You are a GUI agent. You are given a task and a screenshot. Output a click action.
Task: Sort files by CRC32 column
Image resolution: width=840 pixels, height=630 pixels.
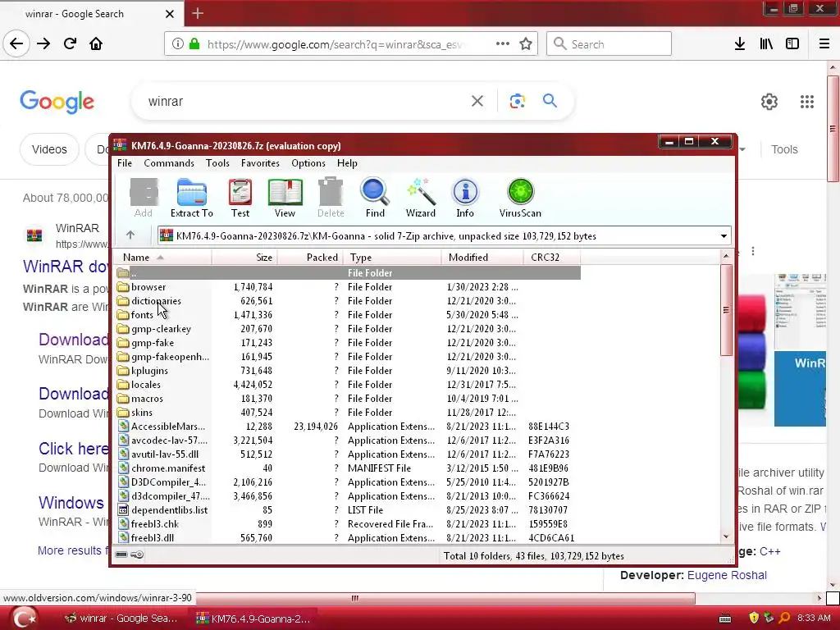[552, 257]
